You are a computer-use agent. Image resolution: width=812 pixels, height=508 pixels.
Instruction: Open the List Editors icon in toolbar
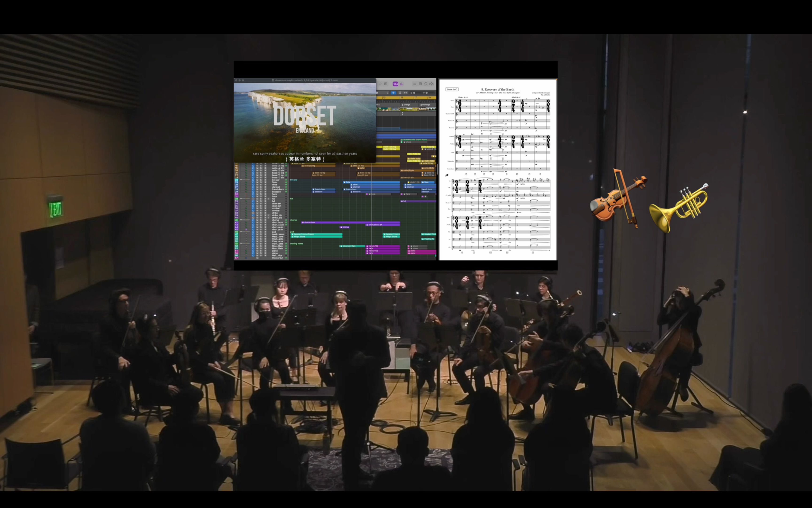pyautogui.click(x=414, y=84)
